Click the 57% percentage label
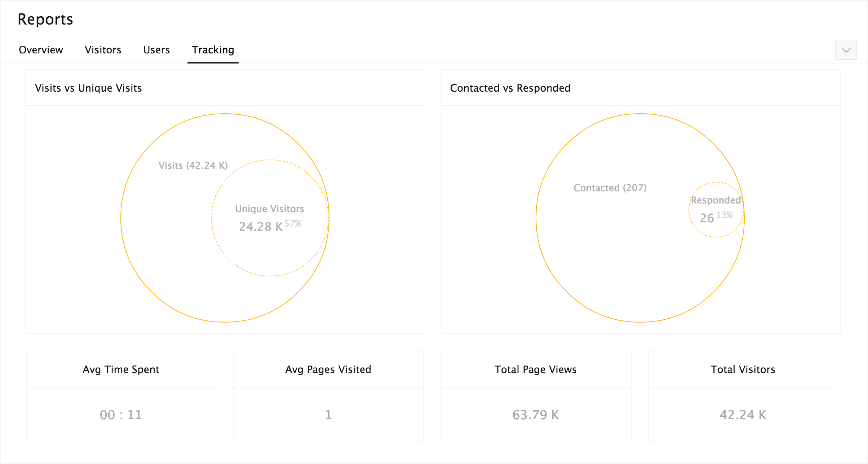This screenshot has height=464, width=868. coord(293,224)
